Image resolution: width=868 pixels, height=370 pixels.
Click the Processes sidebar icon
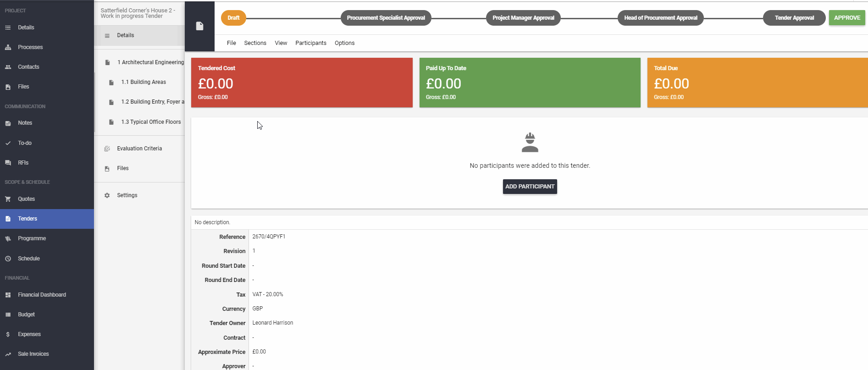pyautogui.click(x=8, y=47)
